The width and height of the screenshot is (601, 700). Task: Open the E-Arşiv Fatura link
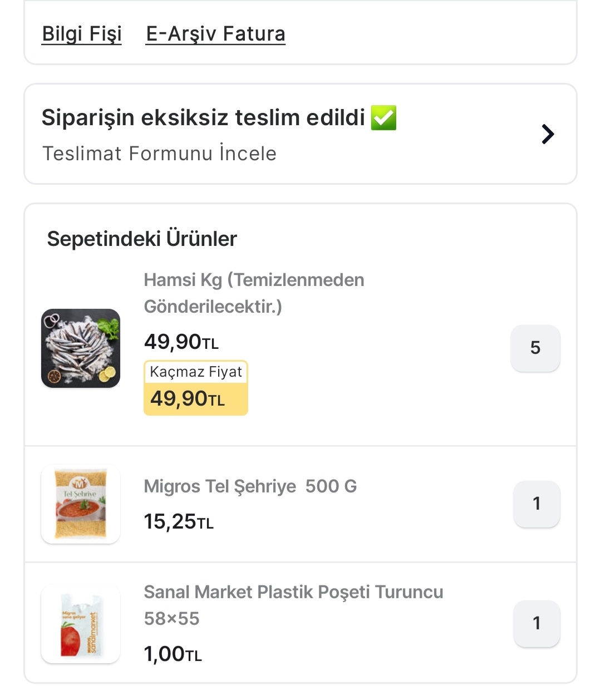pyautogui.click(x=215, y=34)
